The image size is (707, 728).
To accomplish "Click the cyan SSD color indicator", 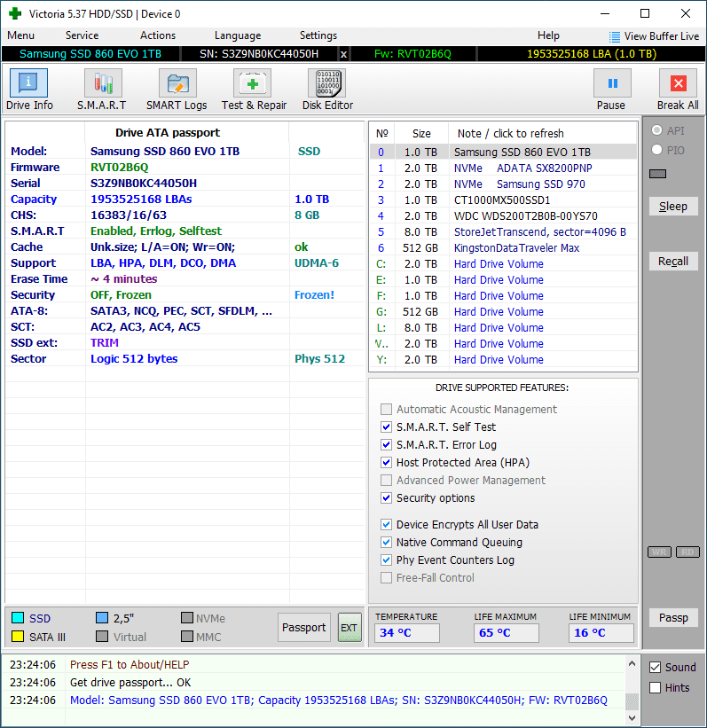I will 18,617.
